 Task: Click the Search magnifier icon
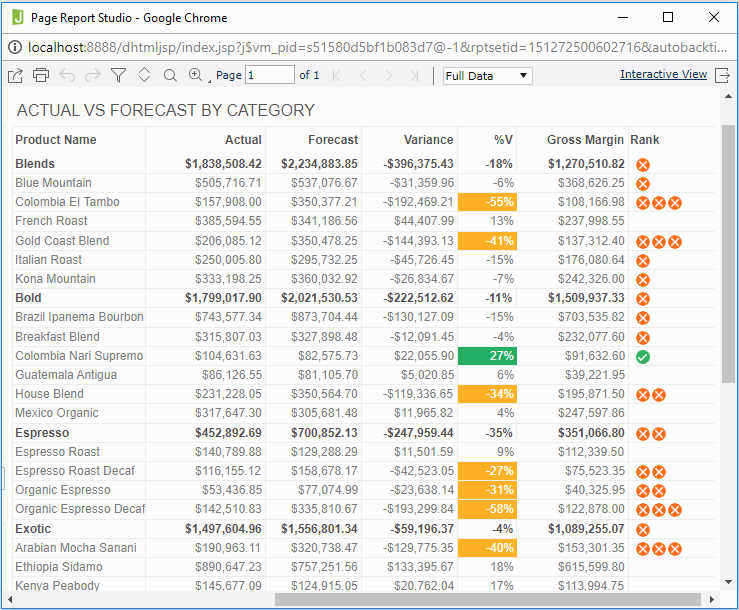click(170, 75)
